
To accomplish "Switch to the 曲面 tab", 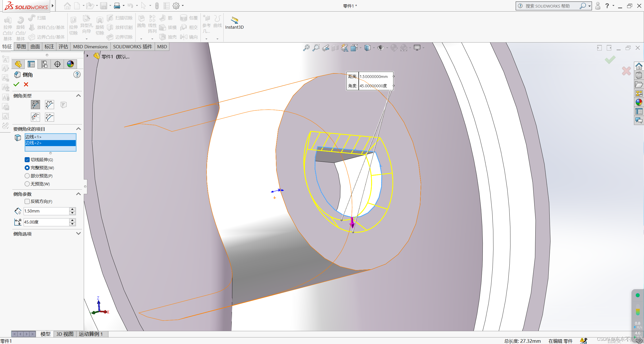I will (x=35, y=47).
